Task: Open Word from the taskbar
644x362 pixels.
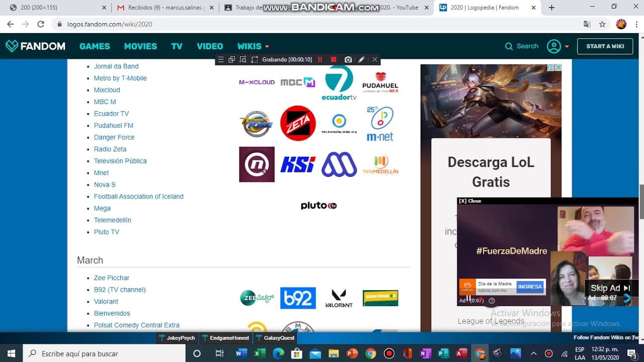Action: pyautogui.click(x=241, y=353)
